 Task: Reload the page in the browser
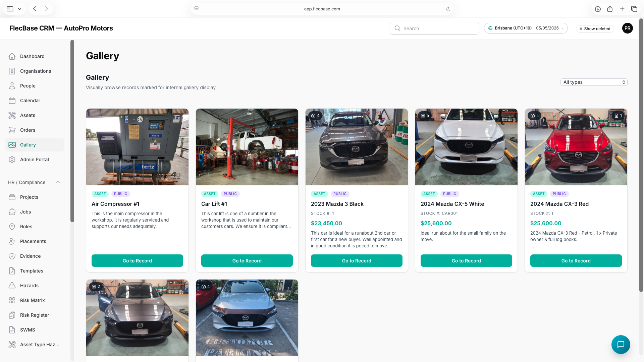pyautogui.click(x=448, y=9)
